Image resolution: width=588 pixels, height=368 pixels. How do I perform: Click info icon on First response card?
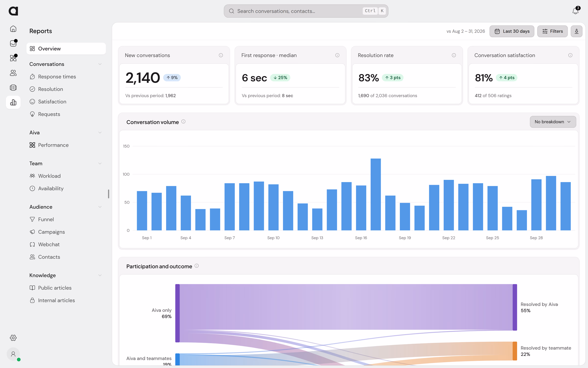[x=337, y=55]
